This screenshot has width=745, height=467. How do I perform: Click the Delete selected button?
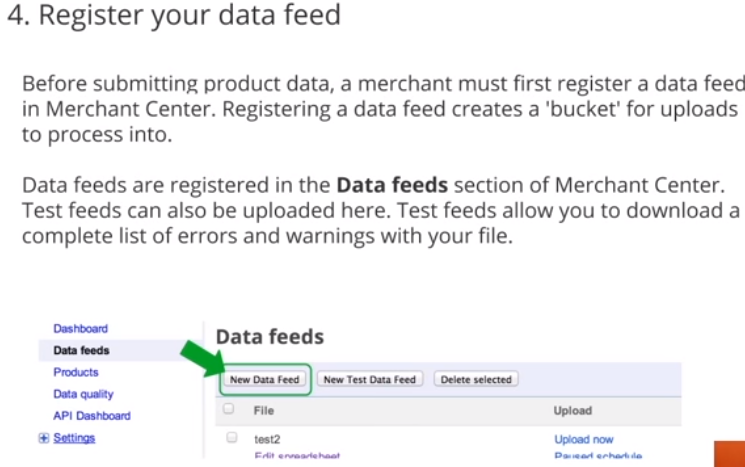click(x=476, y=380)
